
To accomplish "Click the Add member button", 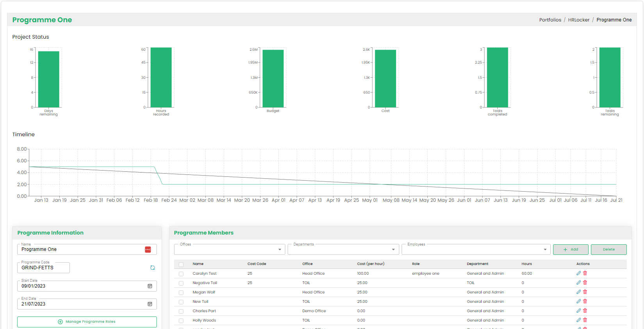I will [570, 249].
